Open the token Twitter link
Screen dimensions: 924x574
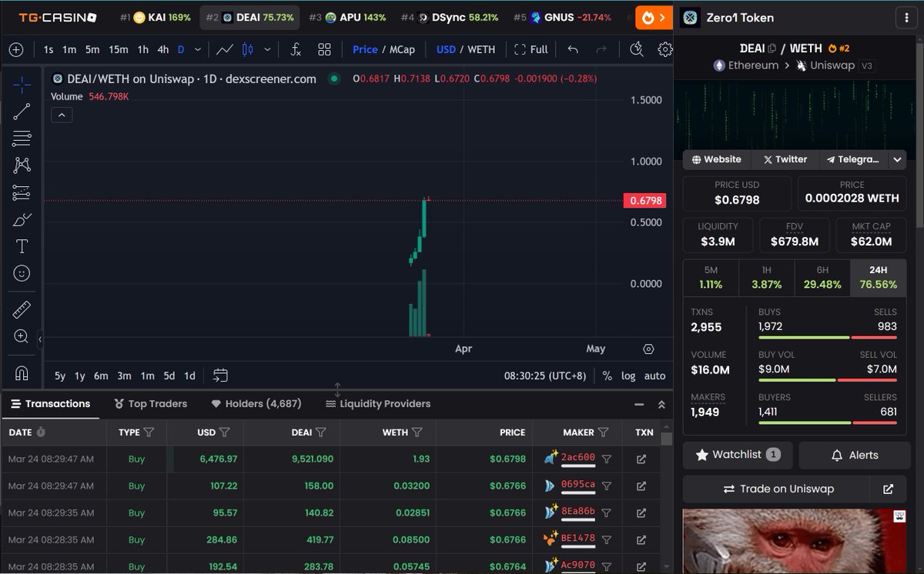click(x=785, y=159)
